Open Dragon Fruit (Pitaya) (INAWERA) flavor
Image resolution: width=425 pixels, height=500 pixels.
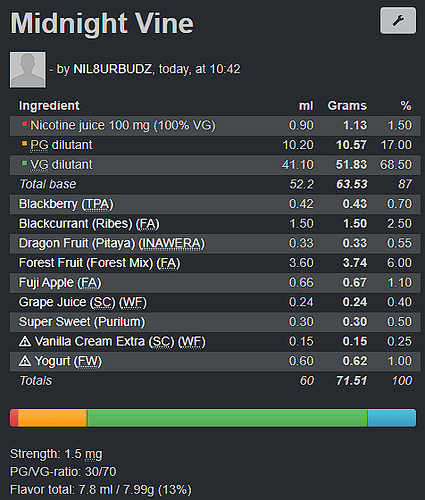(x=112, y=243)
